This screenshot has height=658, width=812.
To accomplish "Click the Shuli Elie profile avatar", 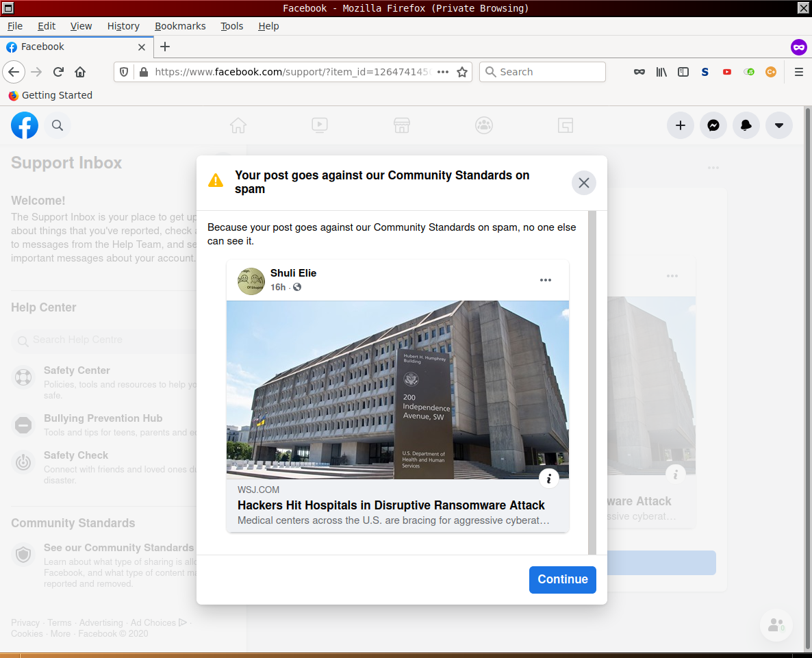I will pyautogui.click(x=251, y=281).
